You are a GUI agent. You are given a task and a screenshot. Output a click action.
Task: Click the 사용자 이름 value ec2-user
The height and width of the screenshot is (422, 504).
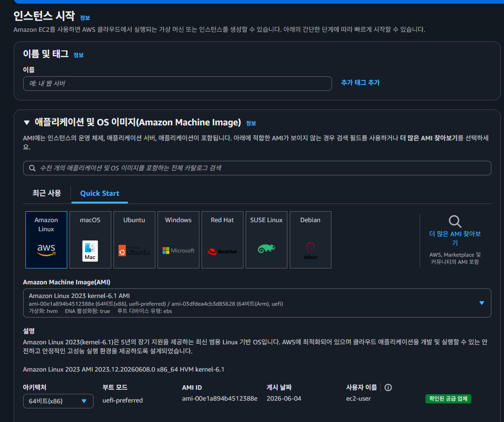[x=358, y=398]
